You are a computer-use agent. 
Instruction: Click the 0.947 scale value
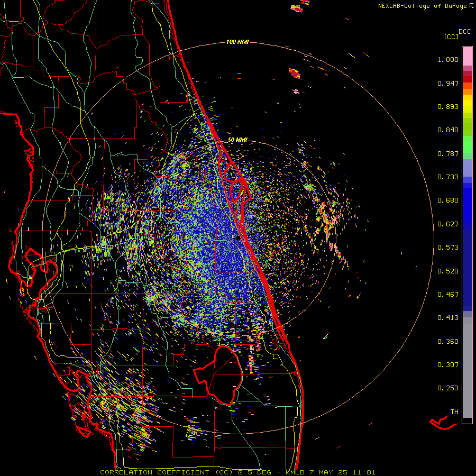[x=448, y=83]
